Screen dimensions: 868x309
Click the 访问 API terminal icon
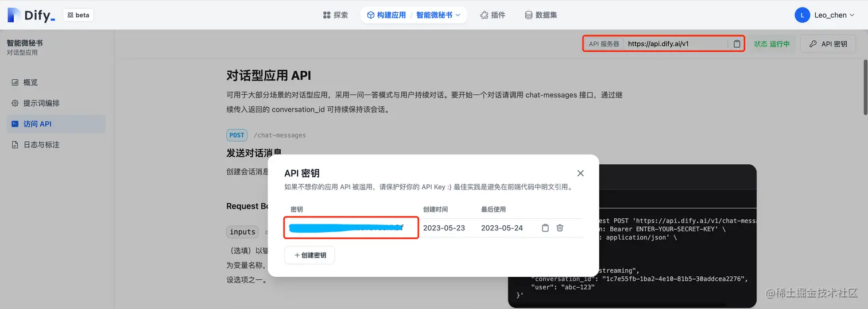(x=15, y=123)
